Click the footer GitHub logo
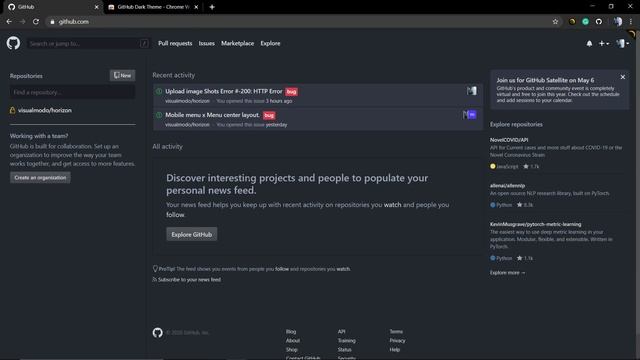This screenshot has height=360, width=640. (x=158, y=333)
